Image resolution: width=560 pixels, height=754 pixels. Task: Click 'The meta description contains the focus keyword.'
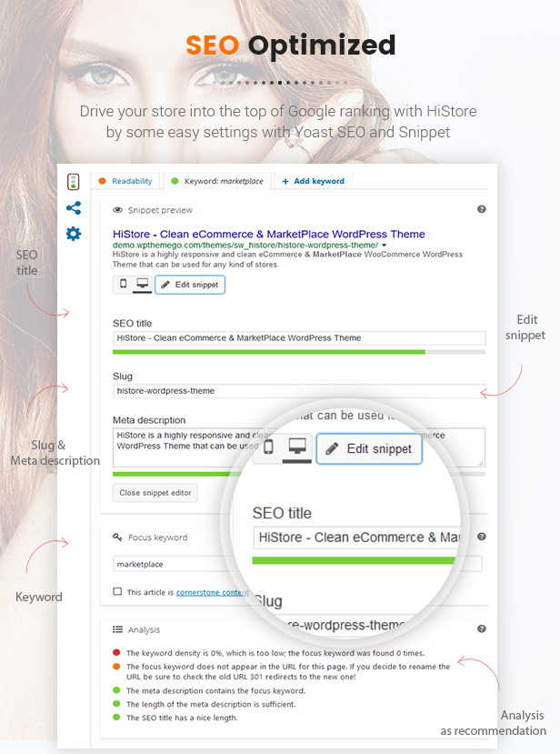(x=215, y=691)
